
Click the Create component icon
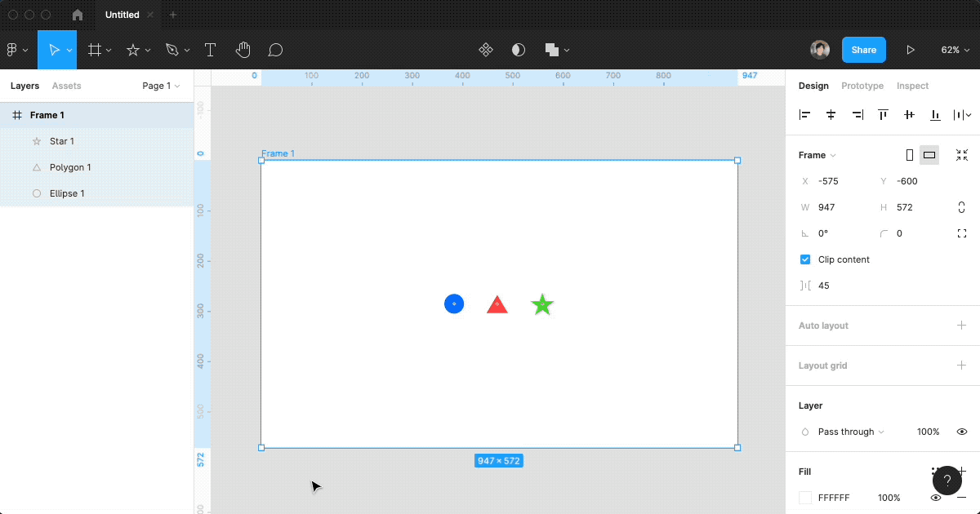[485, 50]
